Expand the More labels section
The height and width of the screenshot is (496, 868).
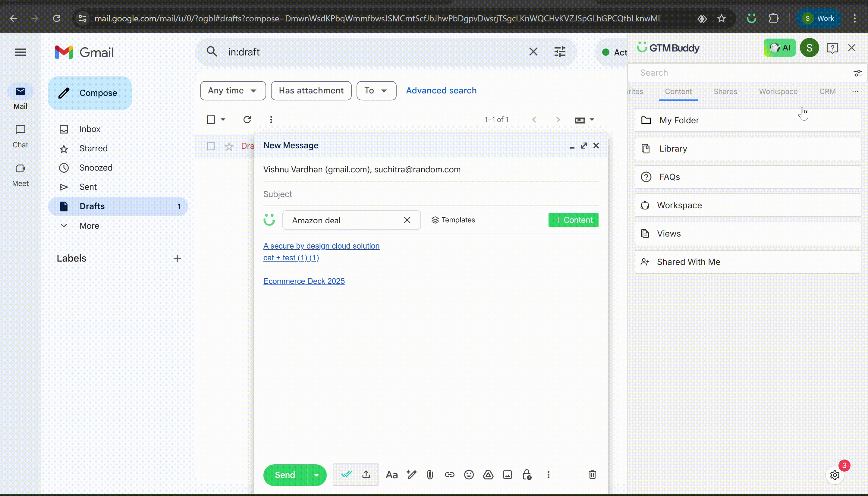coord(89,225)
